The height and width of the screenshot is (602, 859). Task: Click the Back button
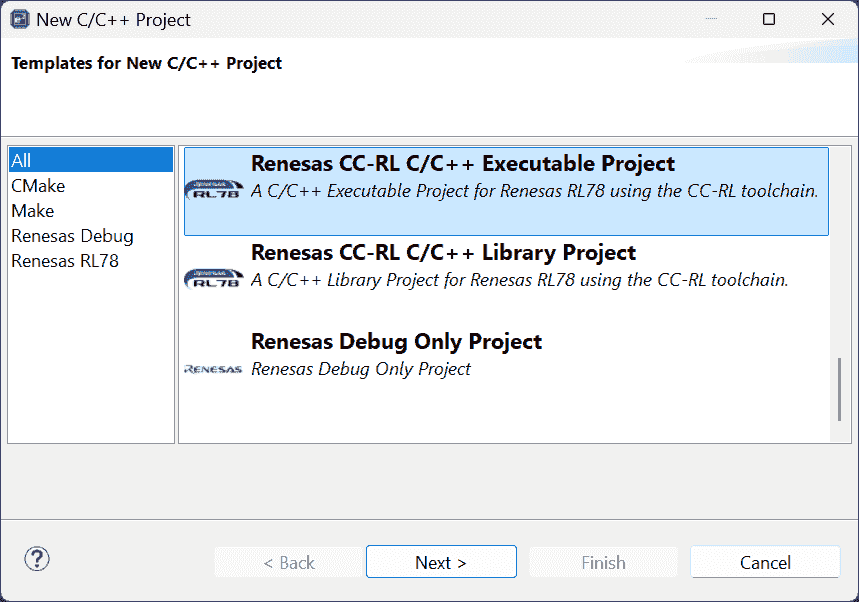click(x=289, y=562)
